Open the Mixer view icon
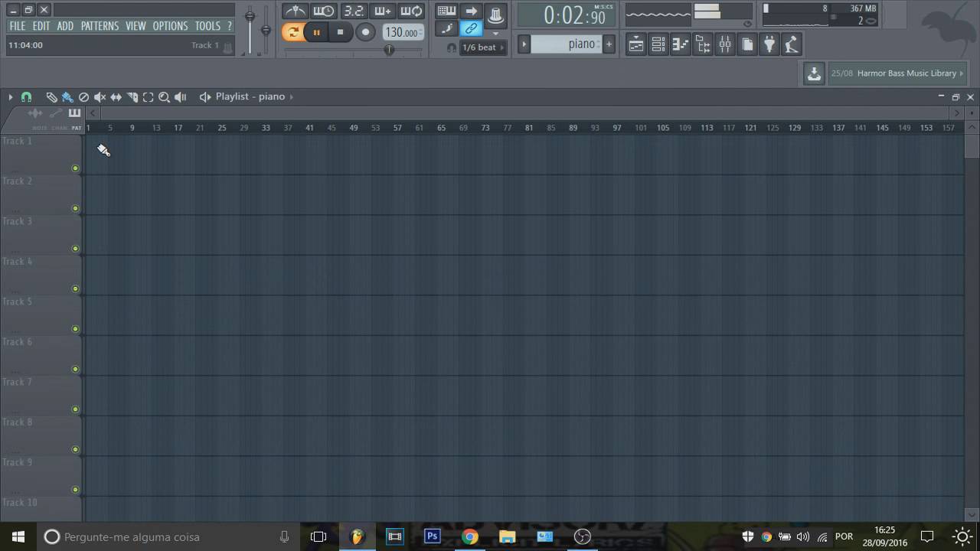This screenshot has width=980, height=551. pyautogui.click(x=725, y=44)
